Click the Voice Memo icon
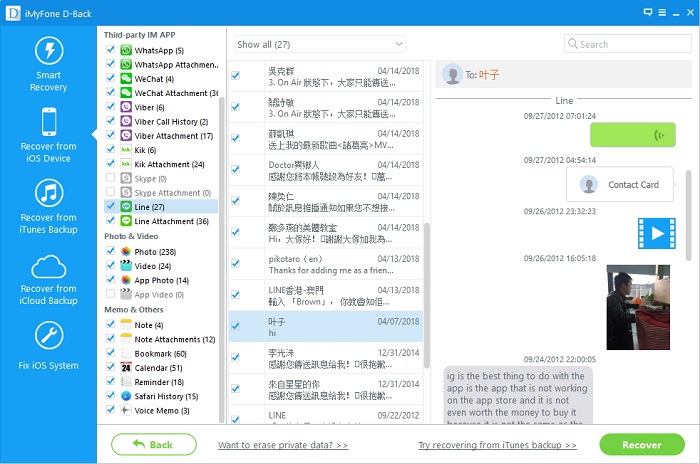This screenshot has height=464, width=700. coord(126,410)
